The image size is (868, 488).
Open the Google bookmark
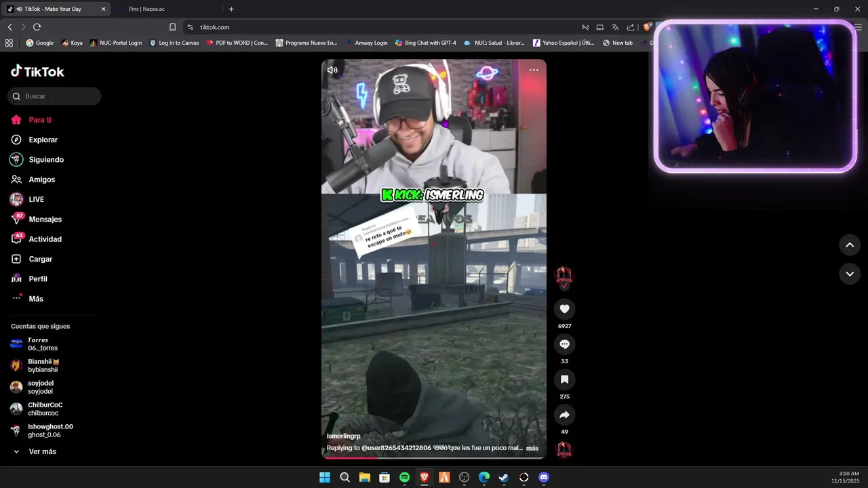40,43
